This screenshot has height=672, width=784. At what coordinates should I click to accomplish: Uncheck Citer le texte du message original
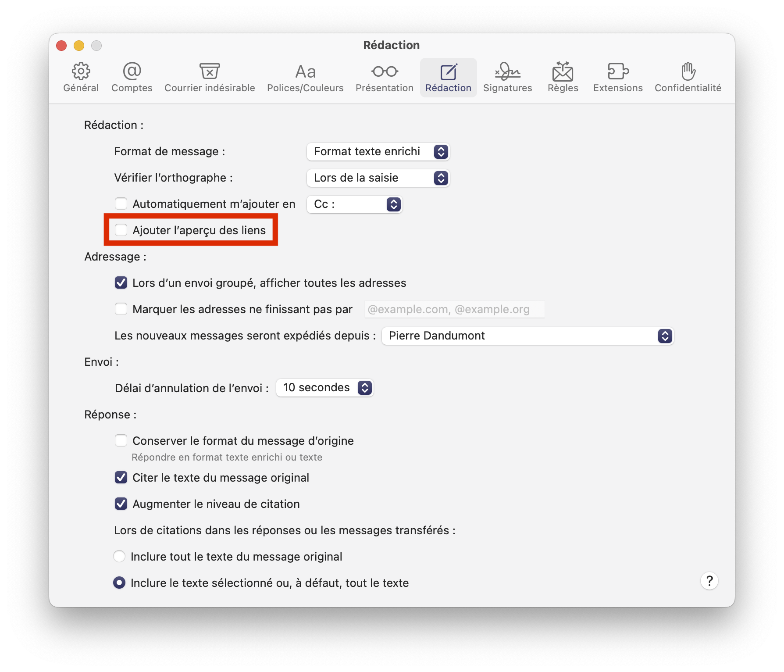coord(121,477)
